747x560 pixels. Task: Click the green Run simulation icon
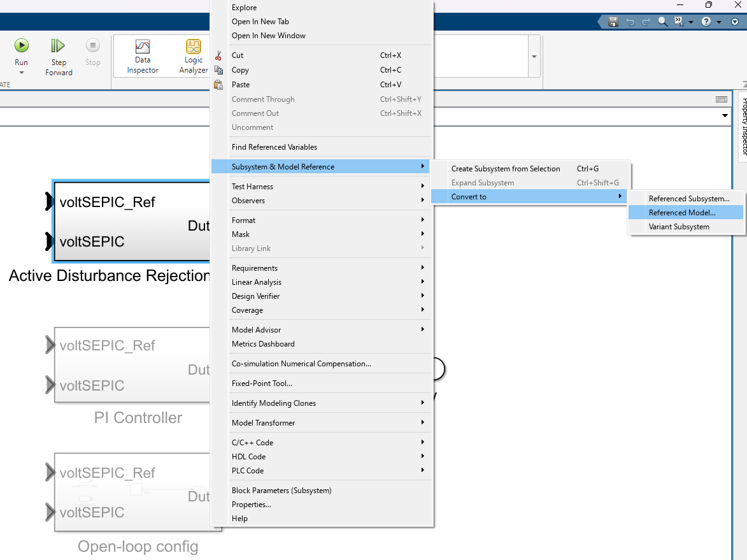pyautogui.click(x=21, y=46)
